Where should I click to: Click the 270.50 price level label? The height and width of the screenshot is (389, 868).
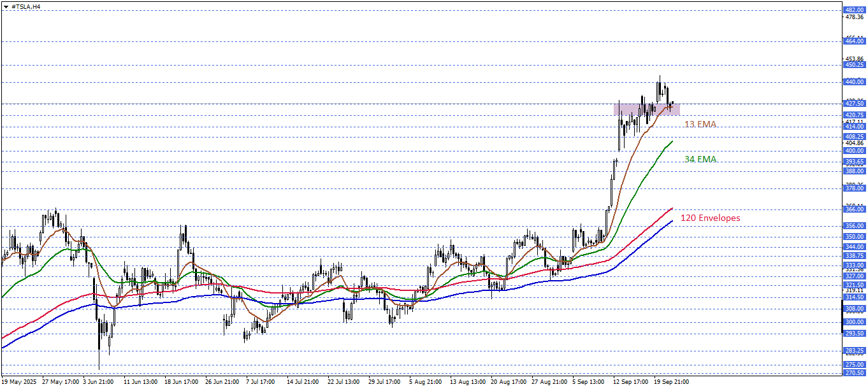pos(853,372)
